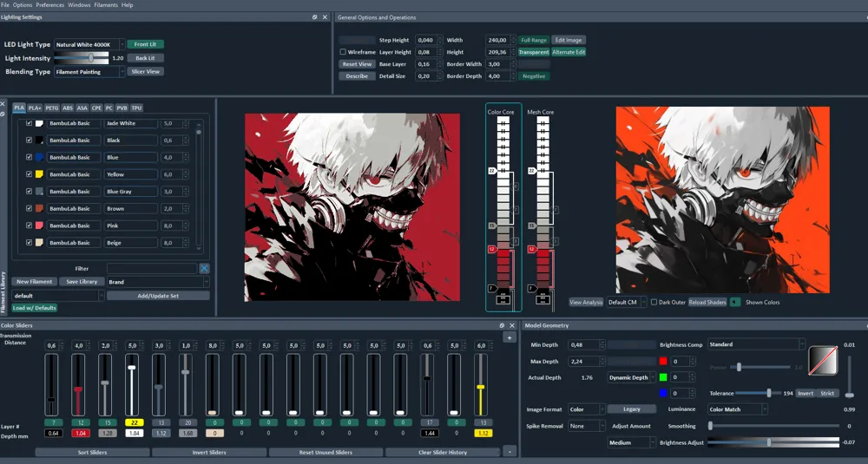
Task: Toggle the Shown Colors arrow icon
Action: tap(735, 302)
